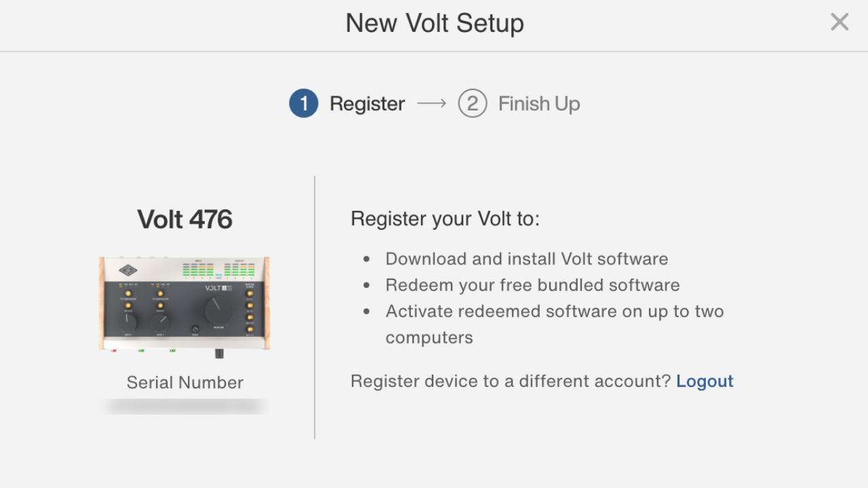Click the Monitor Source selector button
Screen dimensions: 868x488
(x=250, y=293)
